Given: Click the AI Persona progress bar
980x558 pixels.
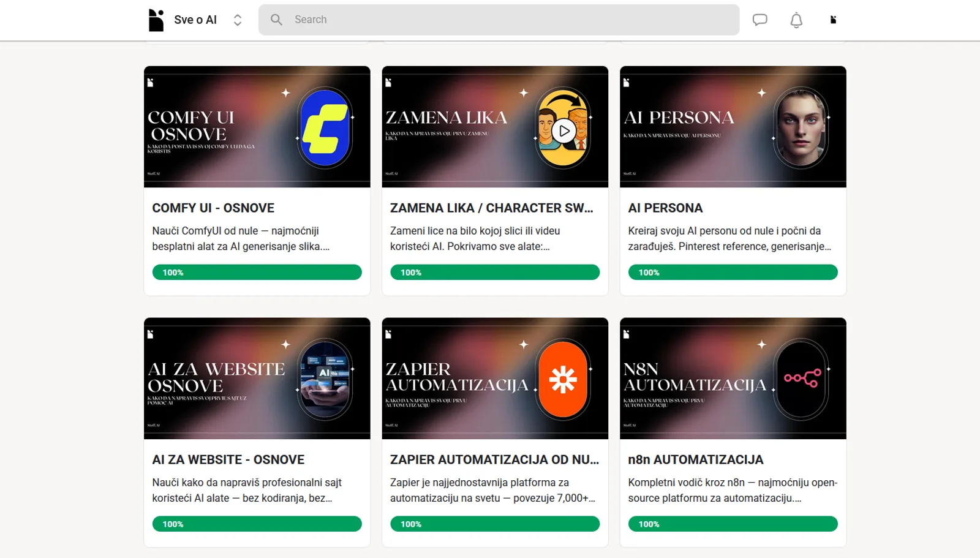Looking at the screenshot, I should (x=733, y=272).
